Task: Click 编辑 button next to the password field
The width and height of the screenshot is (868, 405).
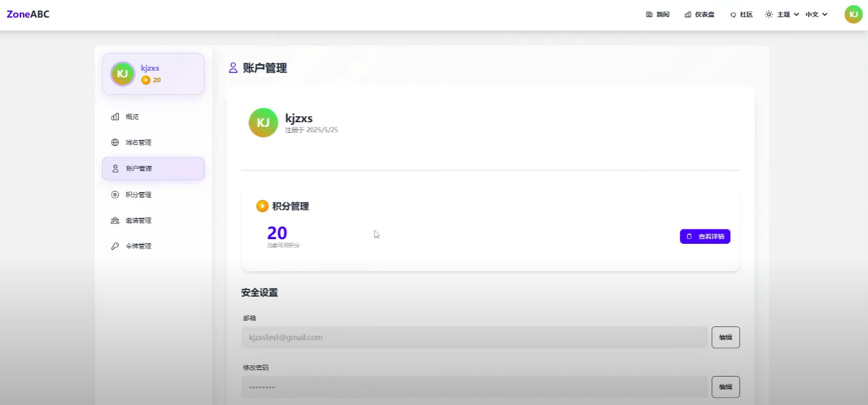Action: [x=725, y=387]
